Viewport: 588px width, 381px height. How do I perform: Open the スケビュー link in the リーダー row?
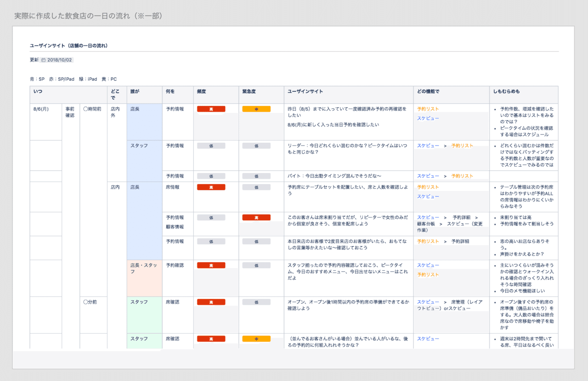coord(428,146)
